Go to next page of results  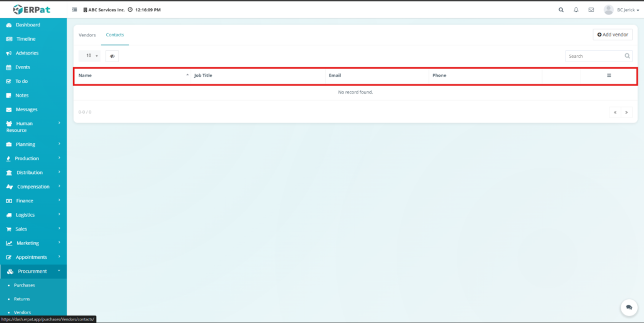[626, 112]
